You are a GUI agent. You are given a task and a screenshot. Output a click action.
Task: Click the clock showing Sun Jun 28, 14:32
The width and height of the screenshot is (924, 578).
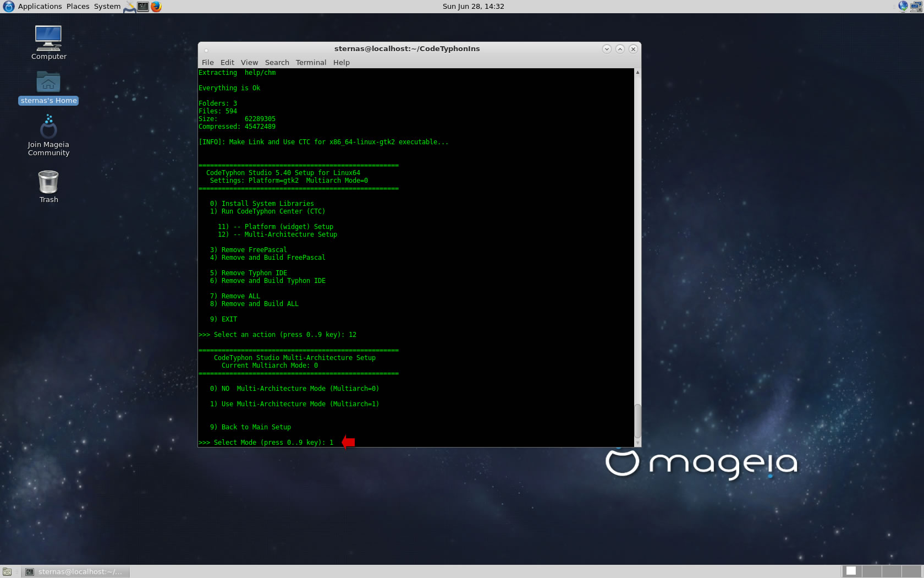(473, 7)
